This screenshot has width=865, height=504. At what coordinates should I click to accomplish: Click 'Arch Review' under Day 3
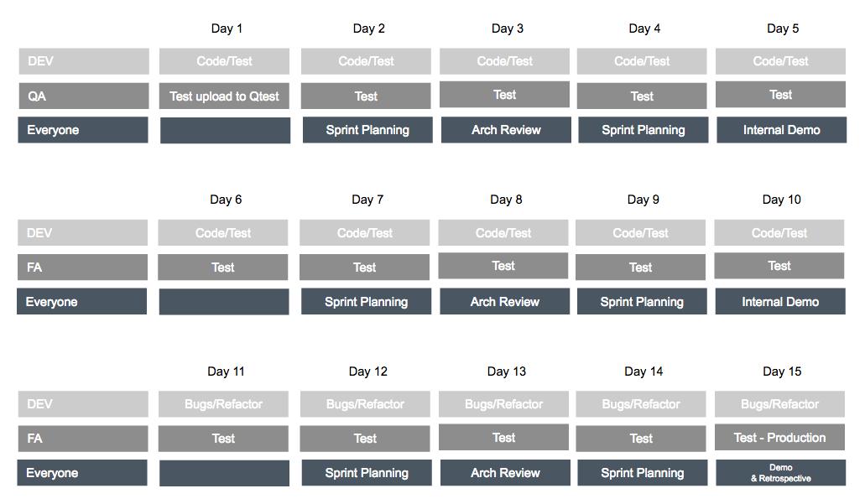[506, 130]
